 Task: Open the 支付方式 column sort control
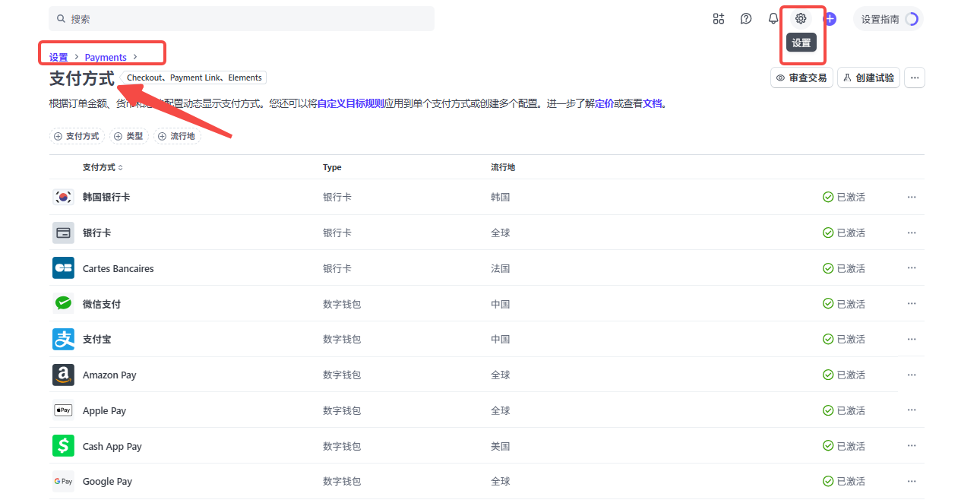click(x=121, y=167)
